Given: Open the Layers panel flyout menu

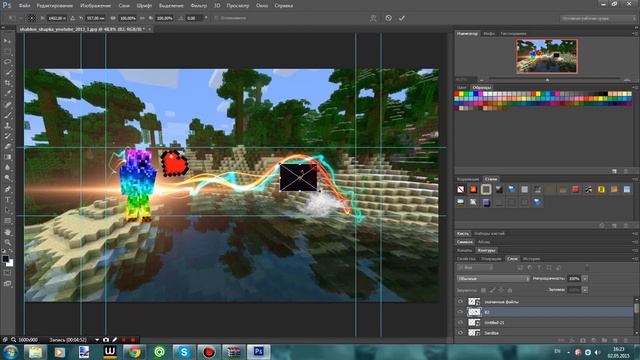Looking at the screenshot, I should tap(635, 258).
